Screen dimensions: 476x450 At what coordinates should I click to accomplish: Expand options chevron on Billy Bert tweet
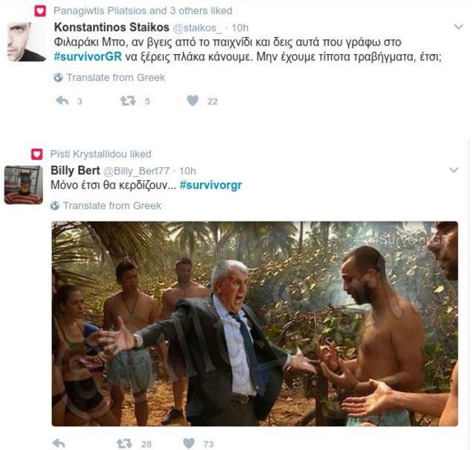point(454,170)
